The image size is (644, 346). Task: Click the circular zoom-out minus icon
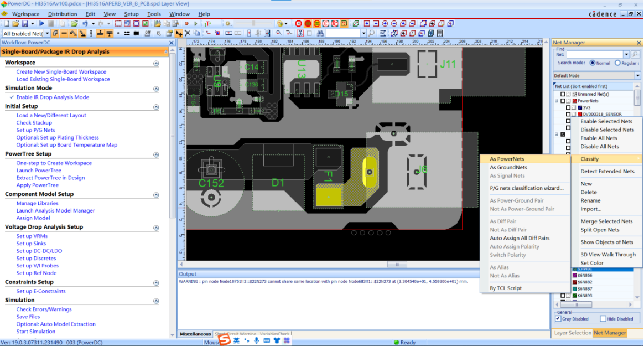[394, 23]
